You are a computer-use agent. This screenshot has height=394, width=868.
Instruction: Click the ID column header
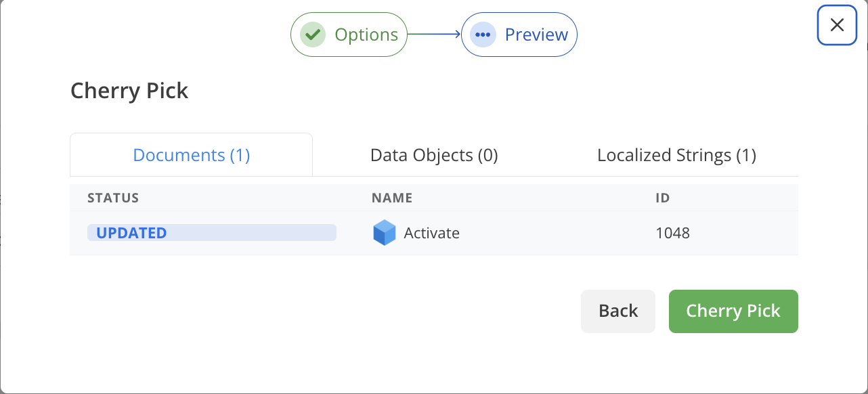(x=663, y=198)
